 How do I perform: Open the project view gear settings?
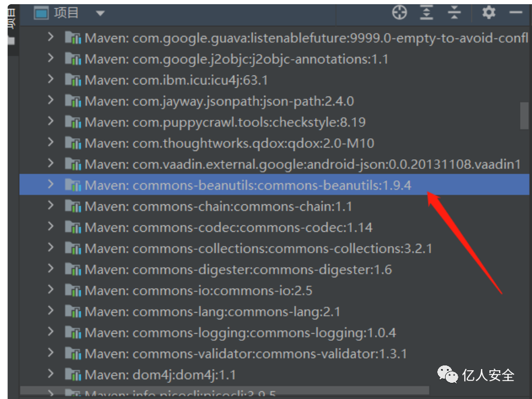point(489,13)
